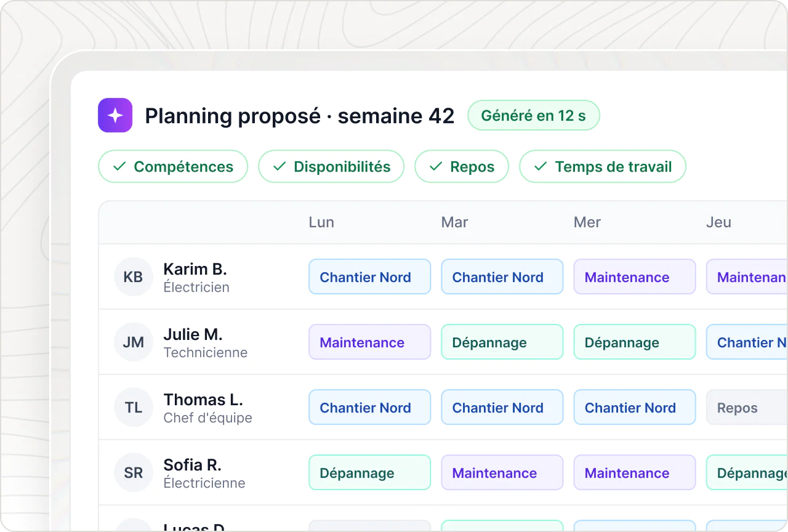The width and height of the screenshot is (788, 532).
Task: Click the purple sparkle AI icon
Action: coord(115,115)
